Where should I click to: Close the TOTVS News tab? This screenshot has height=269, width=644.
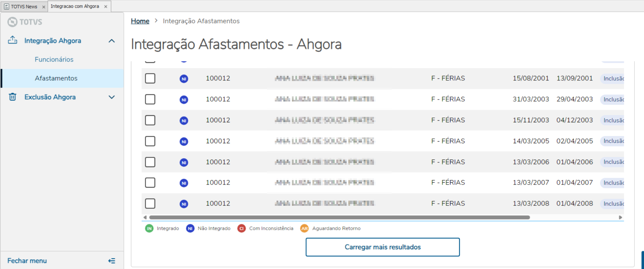(x=43, y=7)
